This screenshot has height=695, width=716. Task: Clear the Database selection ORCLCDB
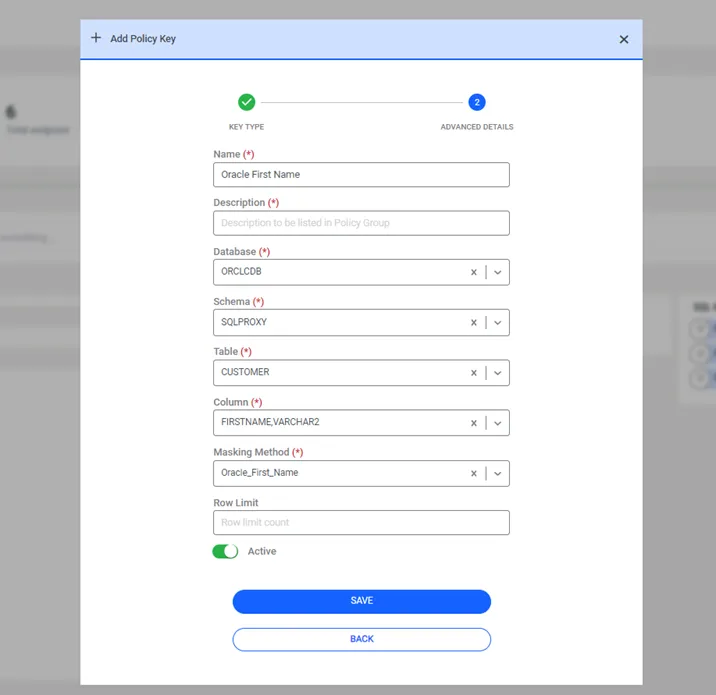[x=474, y=272]
